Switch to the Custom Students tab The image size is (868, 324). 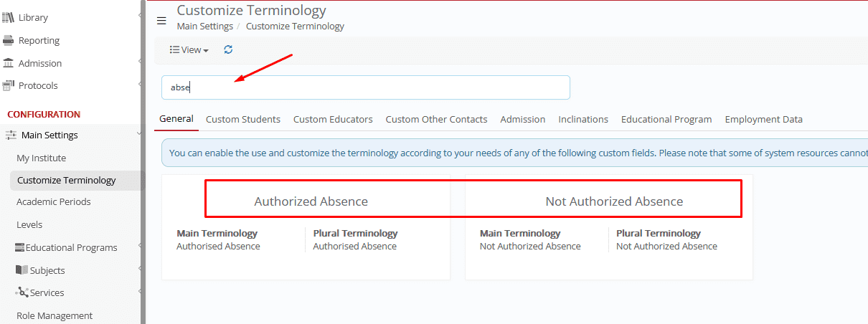[243, 119]
